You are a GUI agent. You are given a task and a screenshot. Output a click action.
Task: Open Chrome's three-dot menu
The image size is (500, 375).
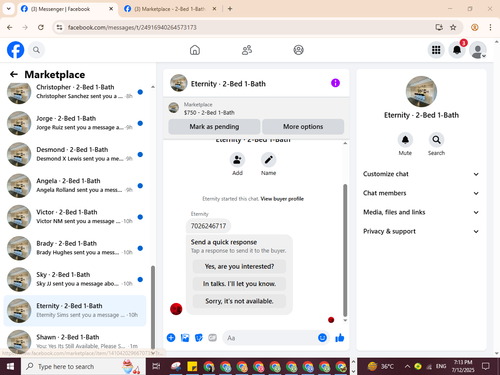coord(490,27)
